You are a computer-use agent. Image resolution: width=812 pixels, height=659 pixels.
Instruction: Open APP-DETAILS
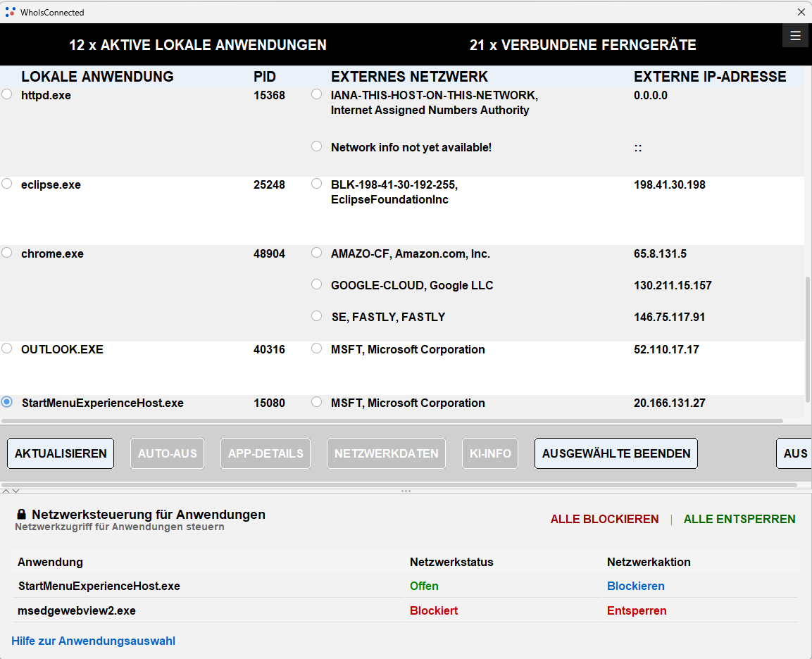[266, 453]
